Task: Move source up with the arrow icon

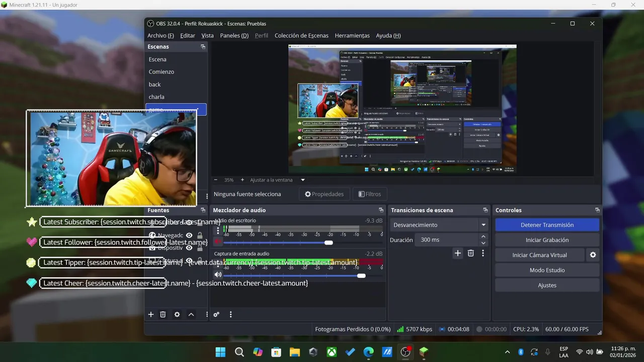Action: pos(191,314)
